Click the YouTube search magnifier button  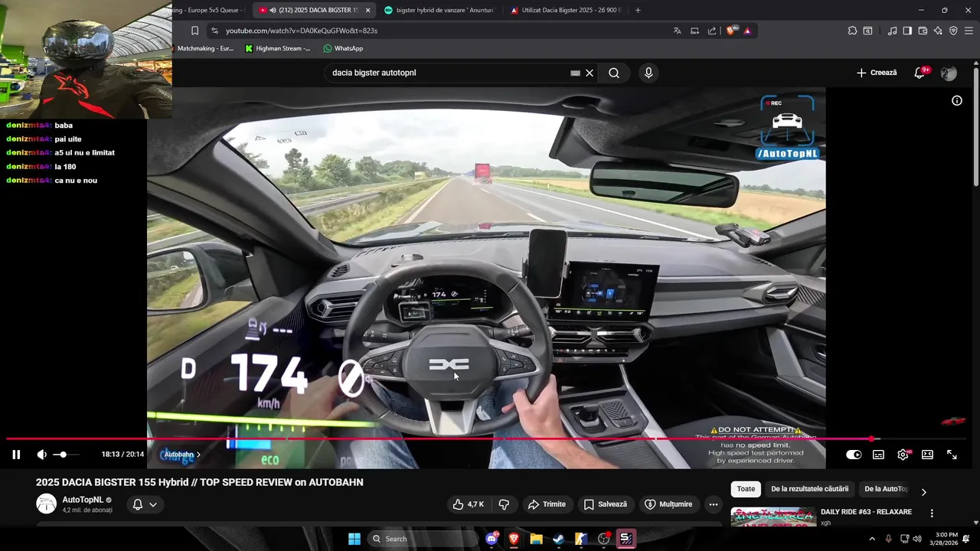point(614,73)
